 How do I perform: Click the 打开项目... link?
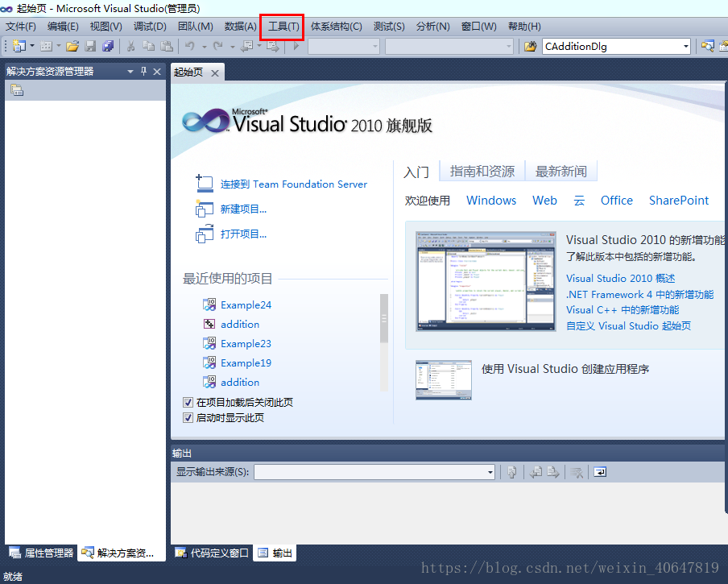(x=243, y=234)
